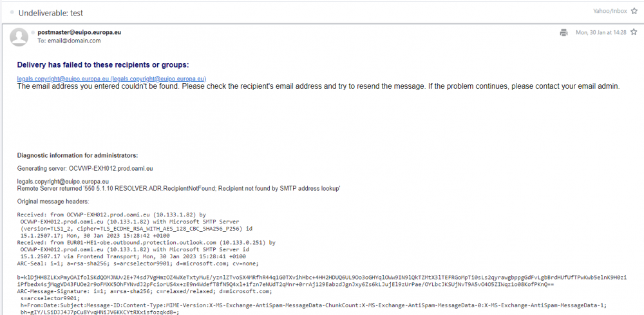The image size is (644, 315).
Task: Click sender postmaster@euipo.europa.eu
Action: (79, 32)
